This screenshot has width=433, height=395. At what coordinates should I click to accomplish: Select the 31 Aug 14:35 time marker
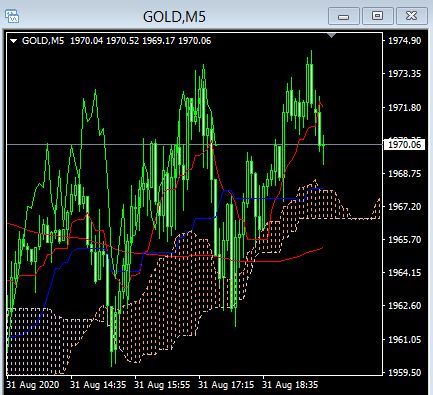98,385
